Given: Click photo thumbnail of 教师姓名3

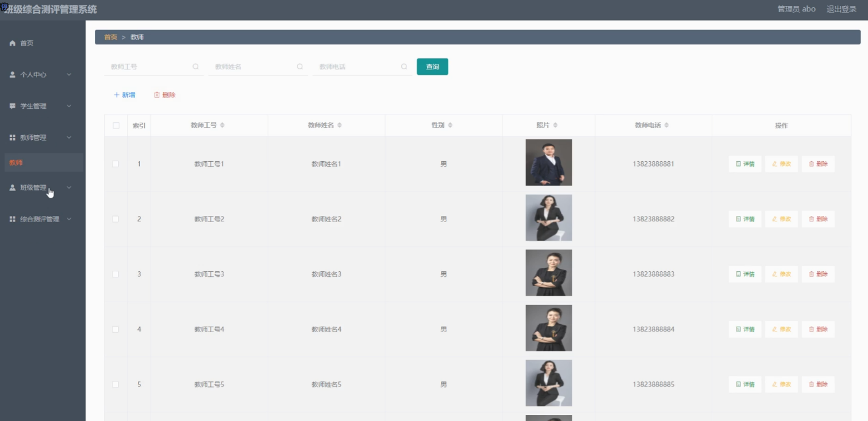Looking at the screenshot, I should click(549, 273).
